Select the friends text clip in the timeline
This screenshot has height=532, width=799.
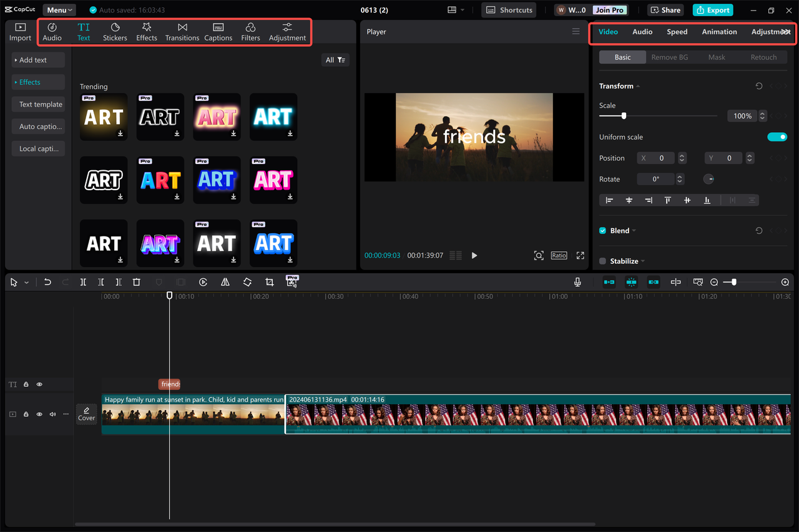click(x=169, y=384)
